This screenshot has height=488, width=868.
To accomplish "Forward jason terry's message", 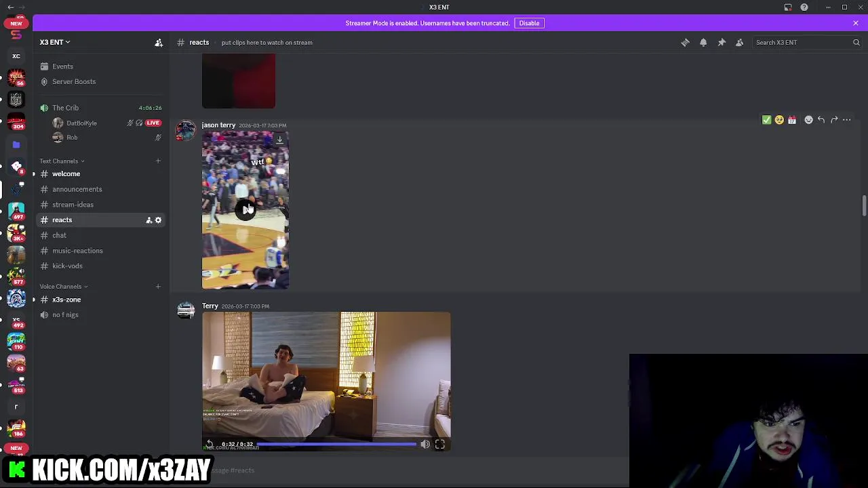I will point(834,120).
